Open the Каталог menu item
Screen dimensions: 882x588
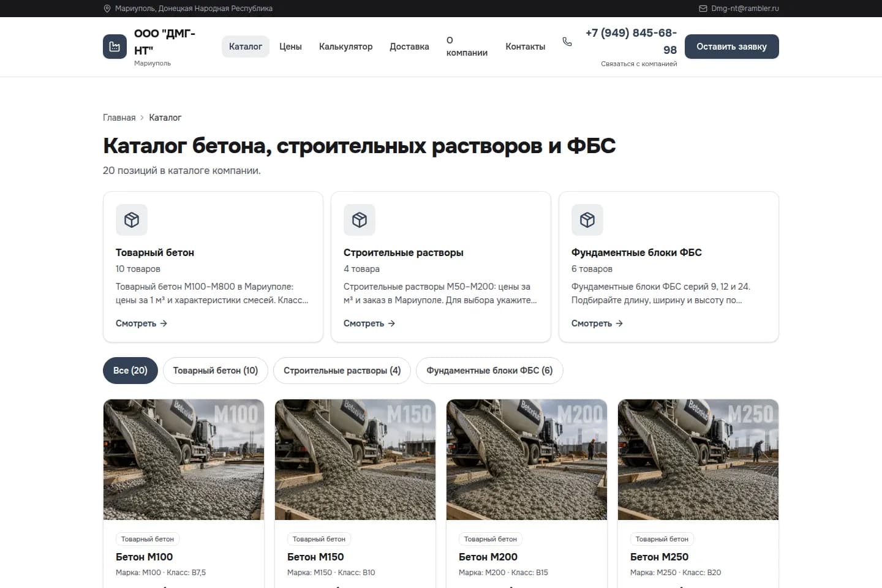pos(246,47)
